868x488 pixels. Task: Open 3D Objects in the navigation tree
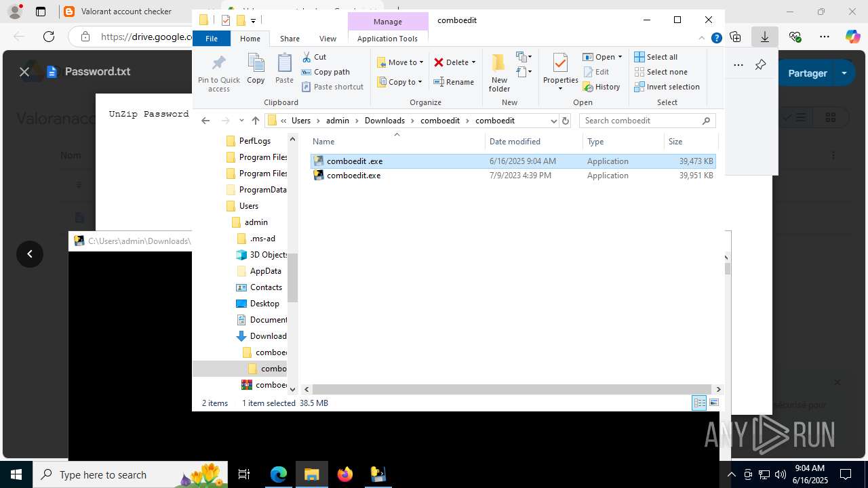click(262, 255)
